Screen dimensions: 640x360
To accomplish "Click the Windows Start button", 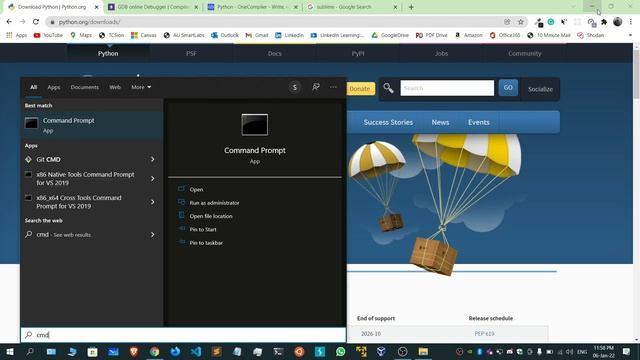I will (10, 351).
